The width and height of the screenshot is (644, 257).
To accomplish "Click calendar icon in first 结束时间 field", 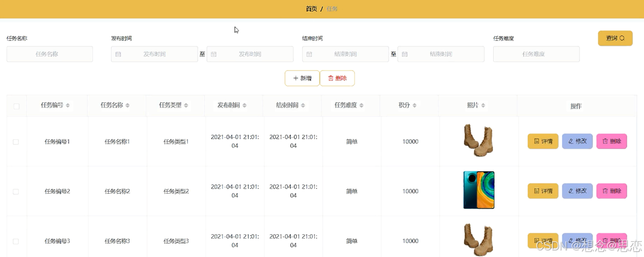I will (309, 54).
